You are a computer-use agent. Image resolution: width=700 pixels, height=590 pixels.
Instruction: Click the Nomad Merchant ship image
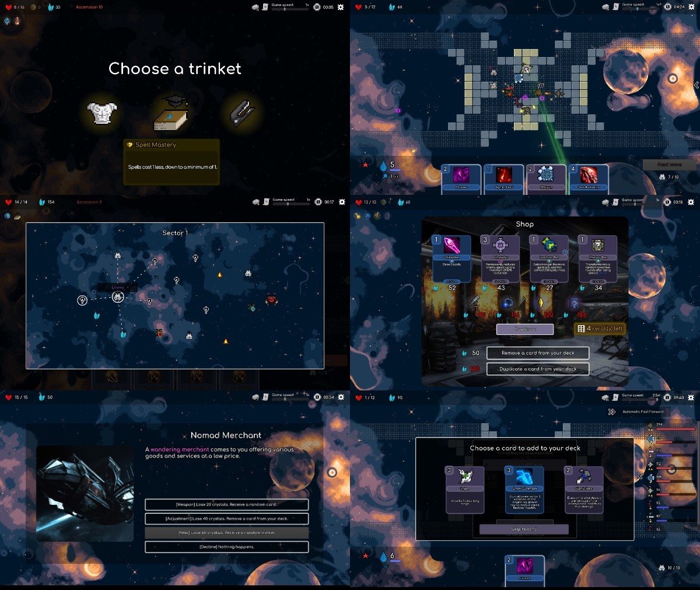coord(85,494)
